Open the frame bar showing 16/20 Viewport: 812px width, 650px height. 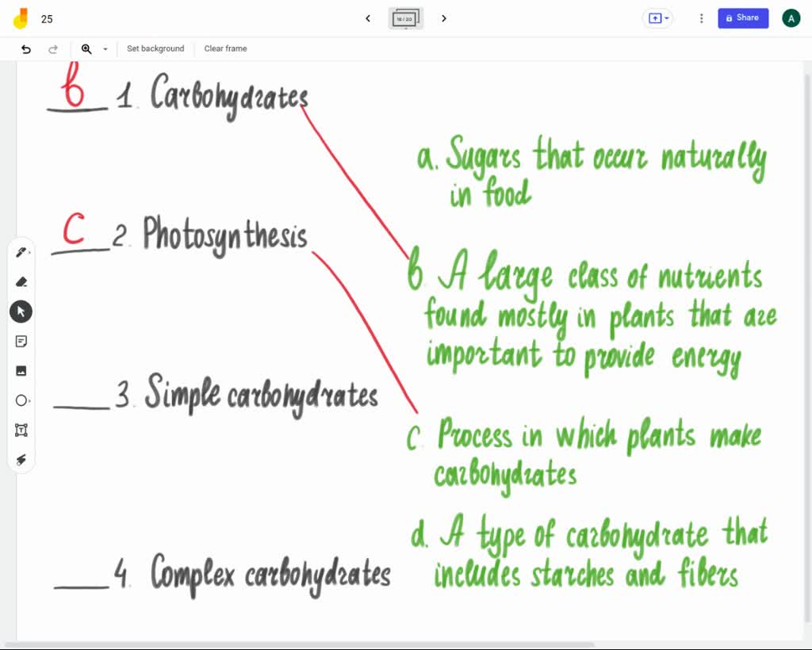pyautogui.click(x=405, y=18)
